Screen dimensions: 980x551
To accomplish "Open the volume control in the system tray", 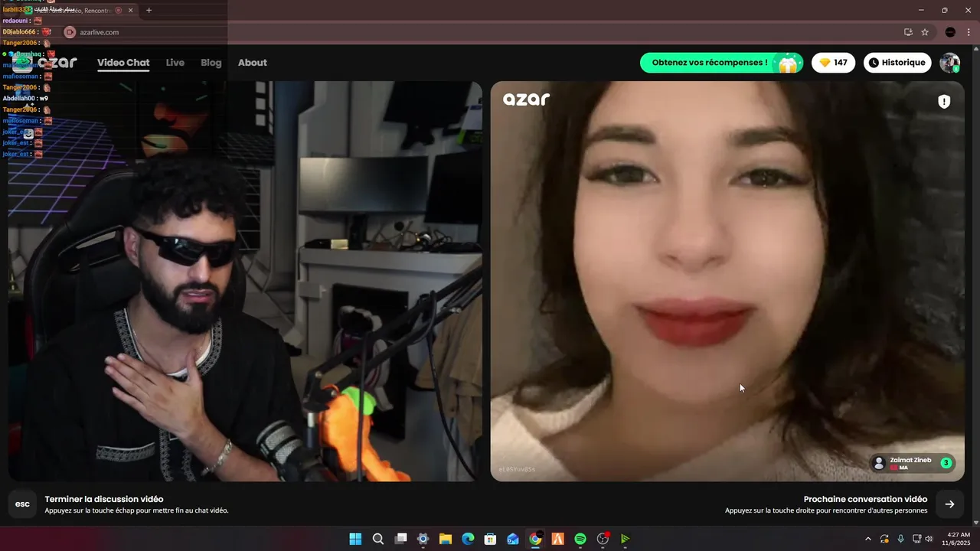I will click(929, 539).
